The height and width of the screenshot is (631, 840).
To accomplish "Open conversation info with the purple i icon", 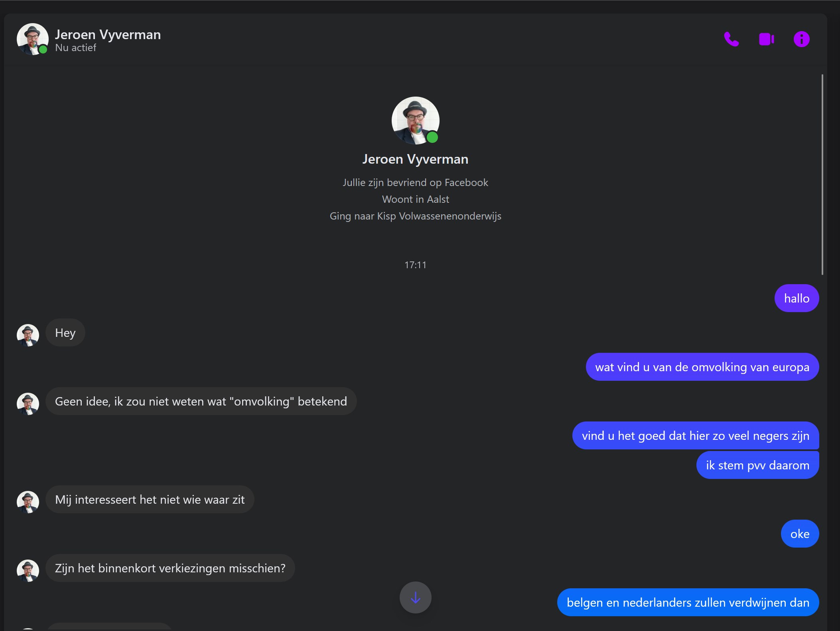I will pyautogui.click(x=801, y=39).
